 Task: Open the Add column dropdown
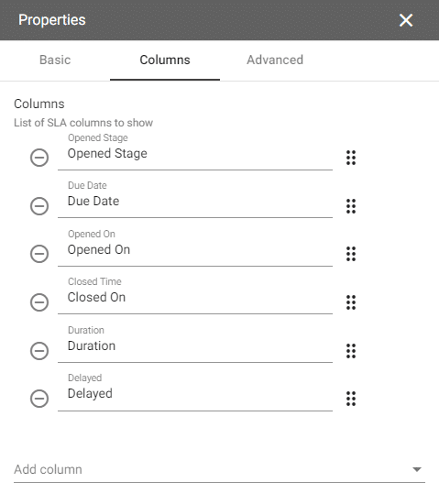click(219, 469)
